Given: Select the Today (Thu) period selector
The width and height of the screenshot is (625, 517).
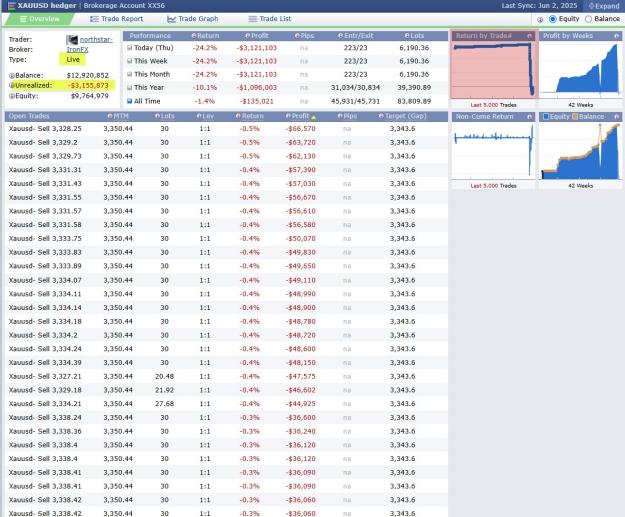Looking at the screenshot, I should pos(130,48).
